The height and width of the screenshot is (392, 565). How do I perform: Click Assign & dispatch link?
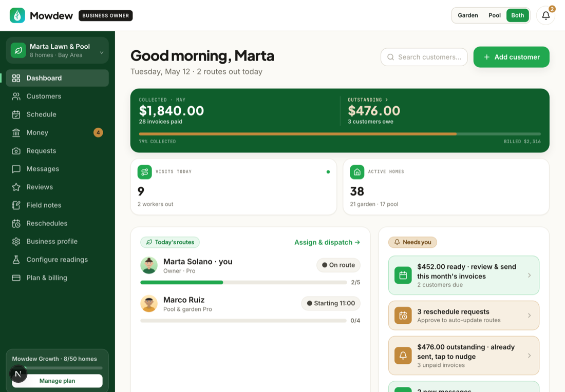coord(327,242)
